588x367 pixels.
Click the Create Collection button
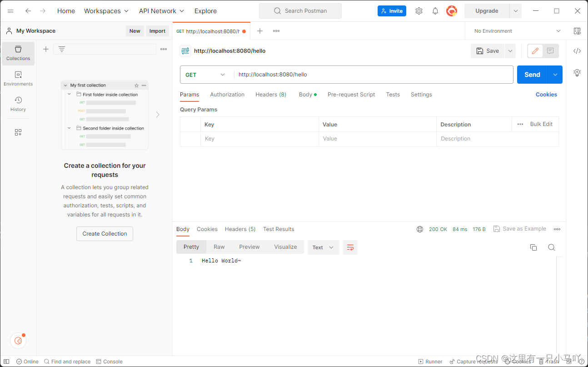pyautogui.click(x=105, y=234)
